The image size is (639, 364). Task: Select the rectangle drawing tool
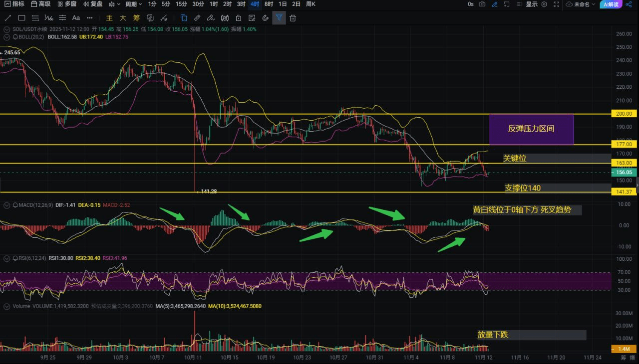click(x=21, y=18)
